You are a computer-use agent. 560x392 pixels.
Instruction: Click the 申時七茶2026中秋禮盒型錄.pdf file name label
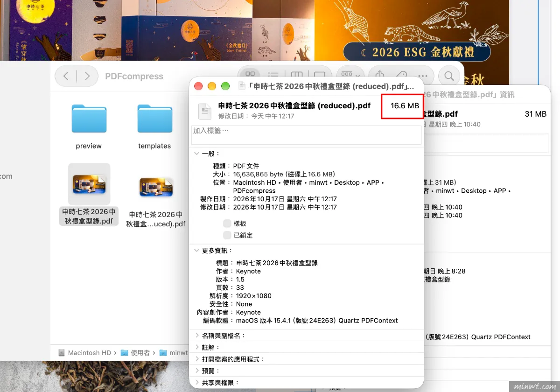pos(89,217)
